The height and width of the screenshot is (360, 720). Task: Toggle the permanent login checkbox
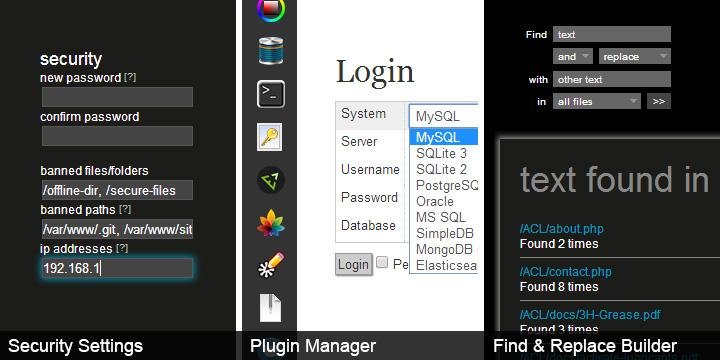pos(382,262)
